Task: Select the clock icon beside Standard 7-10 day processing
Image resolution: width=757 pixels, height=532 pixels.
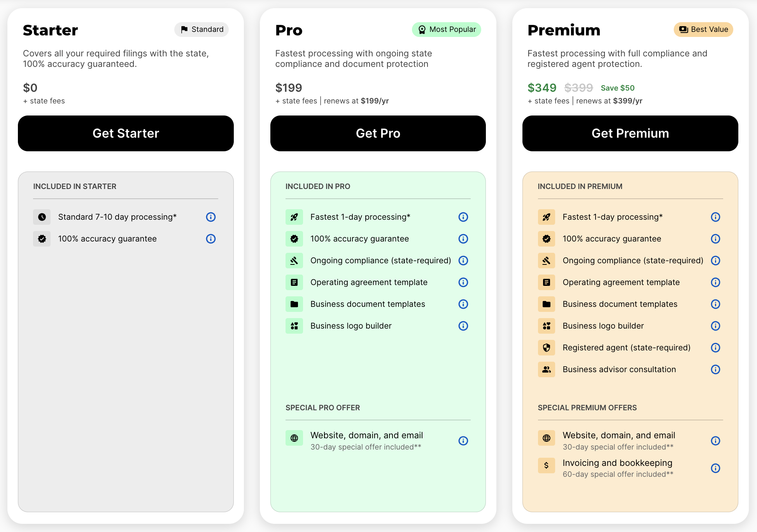Action: [x=42, y=217]
